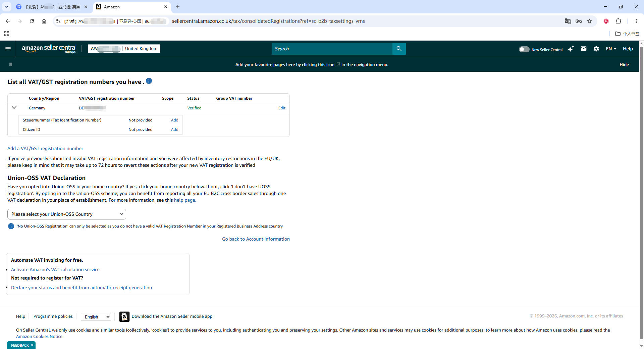Click the Amazon Seller app icon

click(124, 316)
